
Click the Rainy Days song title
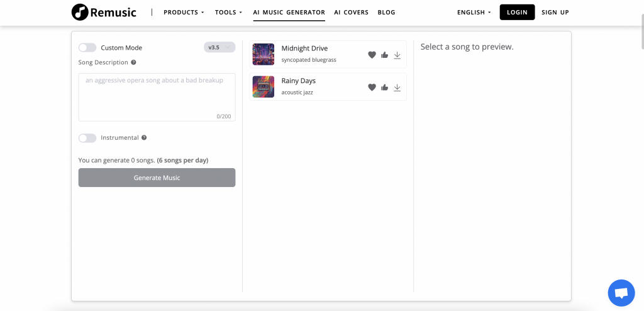pos(298,81)
